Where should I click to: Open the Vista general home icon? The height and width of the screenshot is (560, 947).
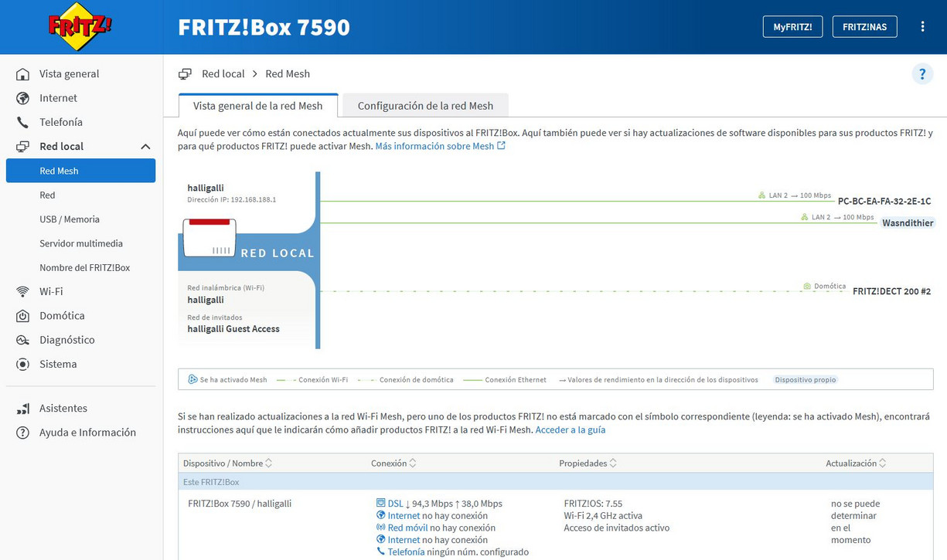tap(23, 74)
